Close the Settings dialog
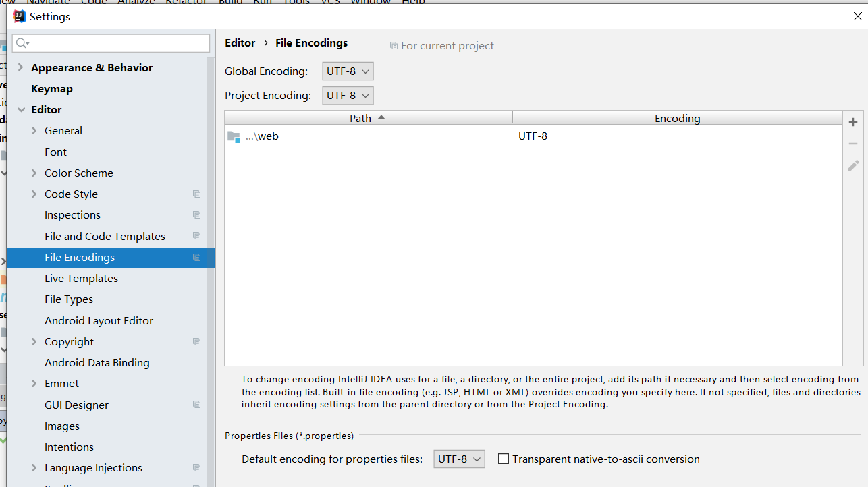 tap(857, 16)
